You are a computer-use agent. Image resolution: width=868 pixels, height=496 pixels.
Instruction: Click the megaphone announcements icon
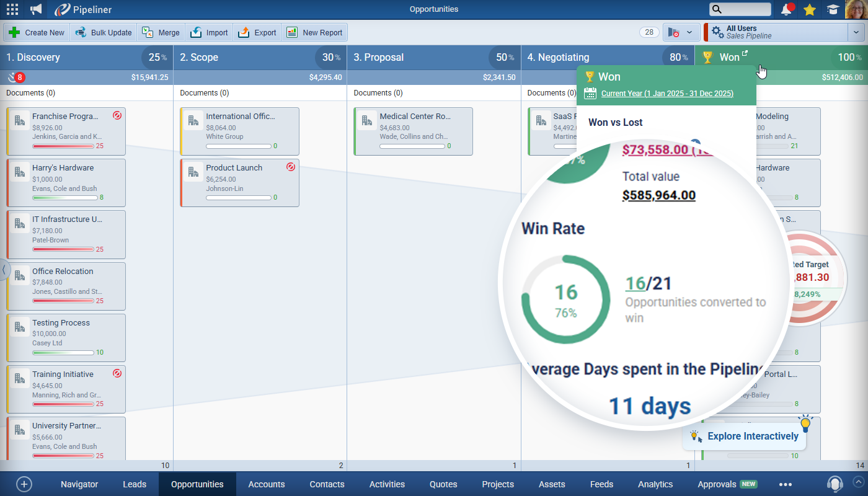pos(37,9)
